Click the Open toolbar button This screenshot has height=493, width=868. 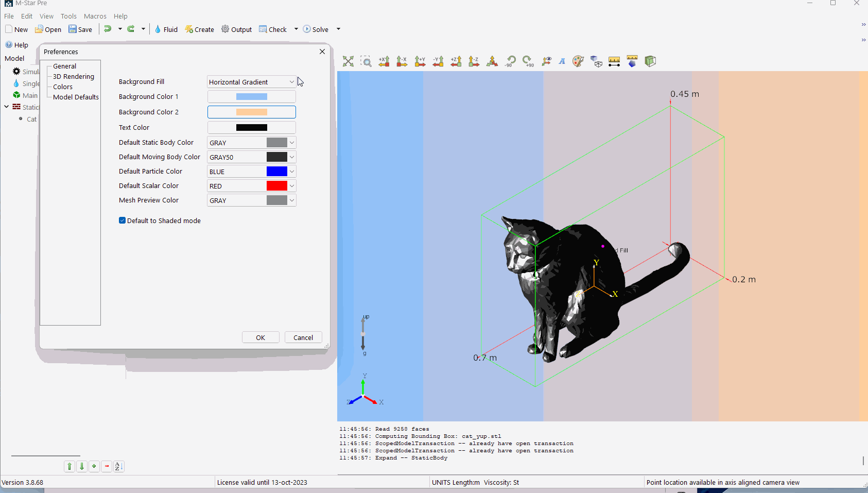click(x=48, y=29)
